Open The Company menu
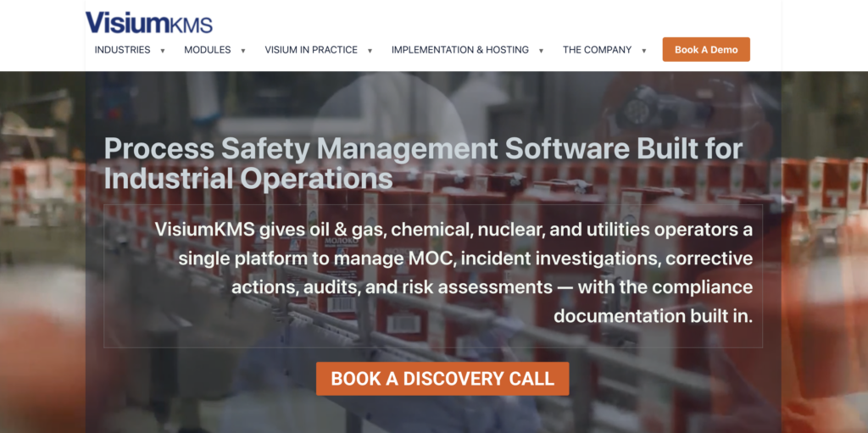The height and width of the screenshot is (433, 868). click(x=598, y=50)
